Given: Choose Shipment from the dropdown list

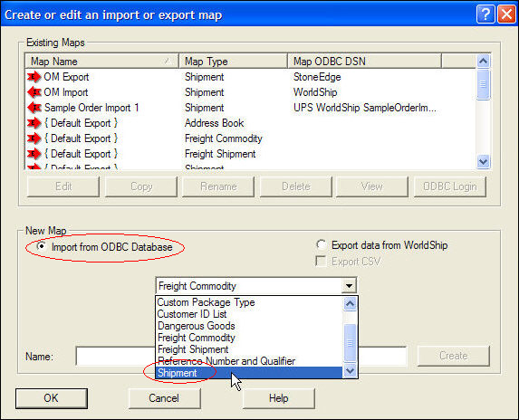Looking at the screenshot, I should tap(249, 373).
